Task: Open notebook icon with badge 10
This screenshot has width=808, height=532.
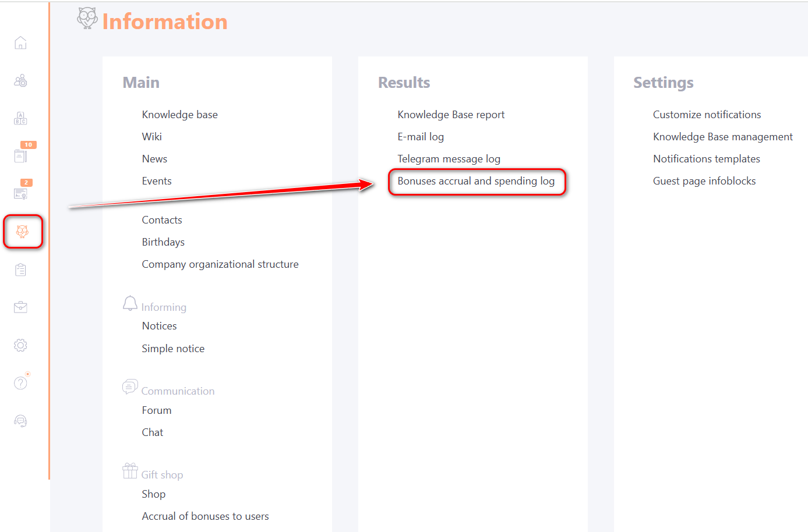Action: [20, 156]
